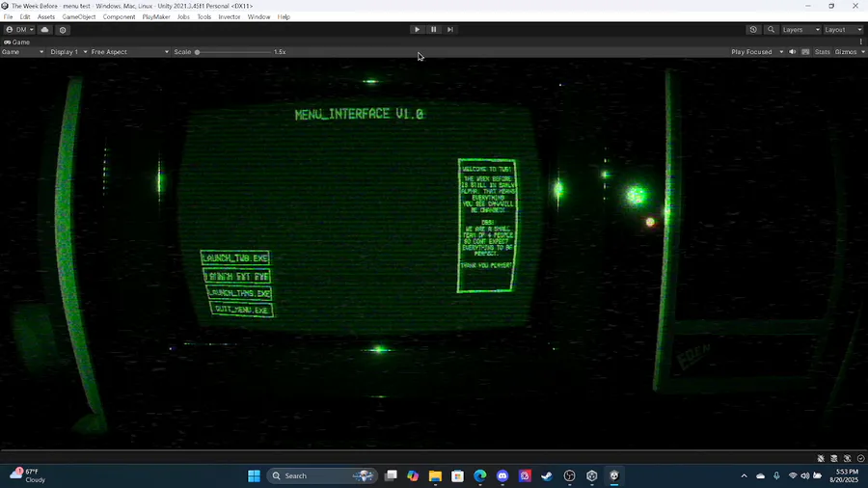The width and height of the screenshot is (868, 488).
Task: Open the Window menu
Action: (x=258, y=17)
